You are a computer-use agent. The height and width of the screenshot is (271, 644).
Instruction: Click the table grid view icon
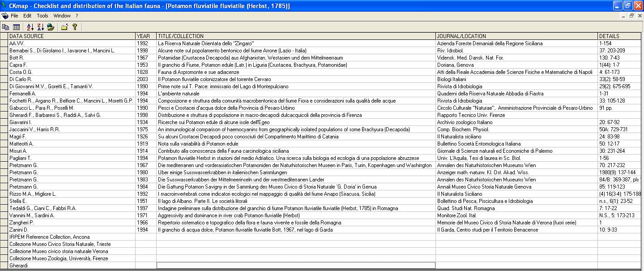pyautogui.click(x=16, y=27)
